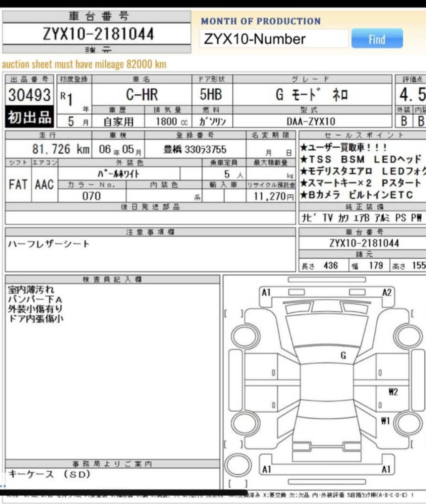Viewport: 426px width, 504px height.
Task: Click the AAC air conditioner cell
Action: (x=44, y=184)
